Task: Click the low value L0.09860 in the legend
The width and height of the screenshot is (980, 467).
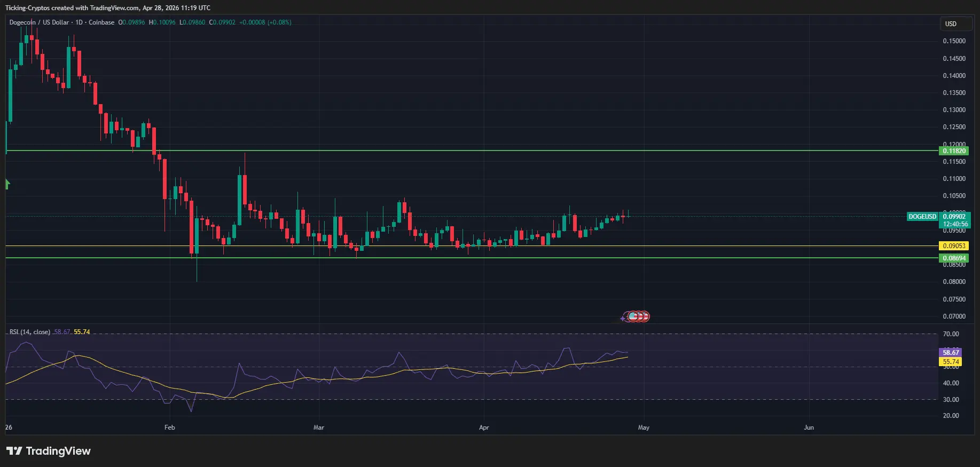Action: click(192, 22)
